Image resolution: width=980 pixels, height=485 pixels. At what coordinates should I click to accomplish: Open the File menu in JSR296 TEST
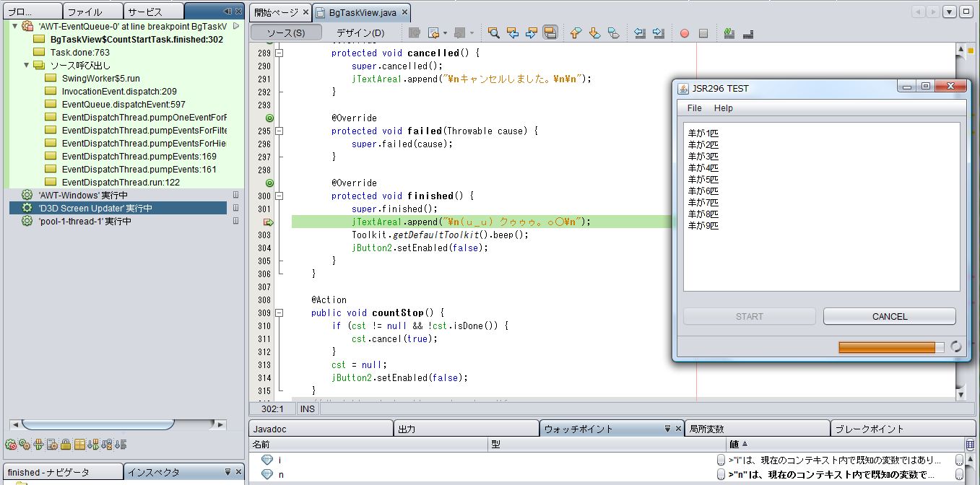pos(694,108)
